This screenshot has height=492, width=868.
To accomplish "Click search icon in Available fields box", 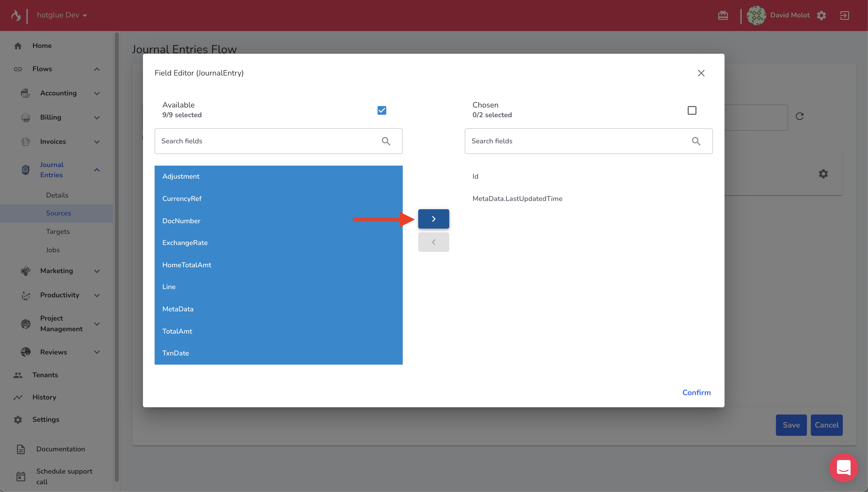I will point(386,141).
